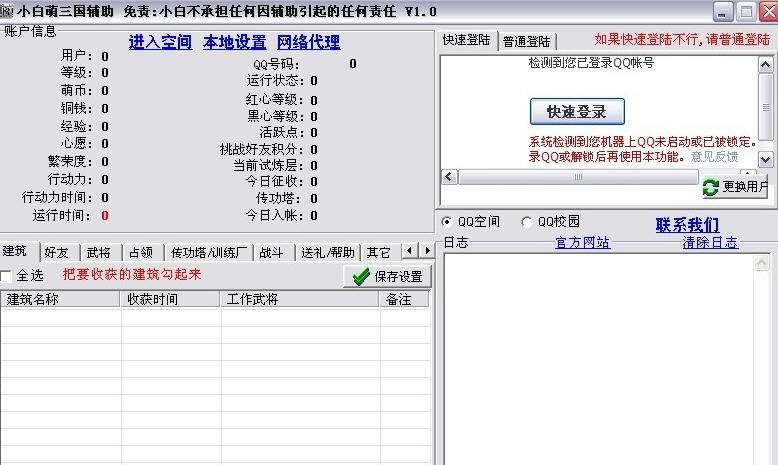Click the login panel scrollbar down arrow
Viewport: 778px width, 465px height.
click(766, 159)
